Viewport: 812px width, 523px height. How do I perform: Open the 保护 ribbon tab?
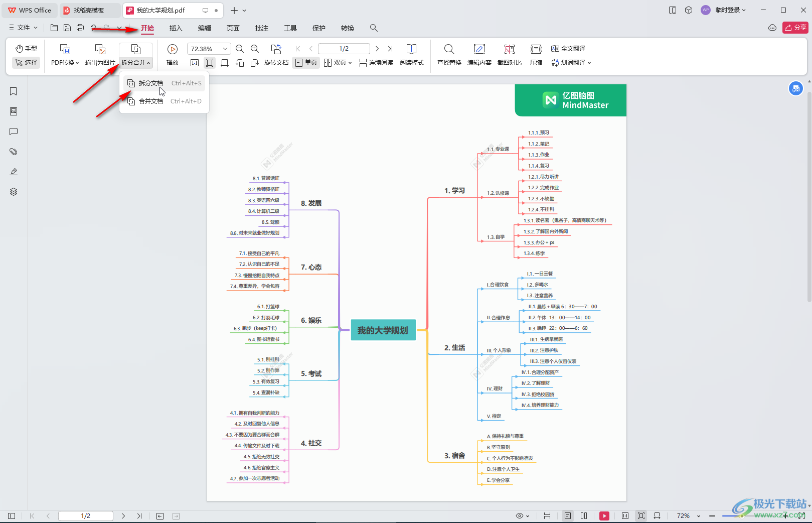[319, 28]
